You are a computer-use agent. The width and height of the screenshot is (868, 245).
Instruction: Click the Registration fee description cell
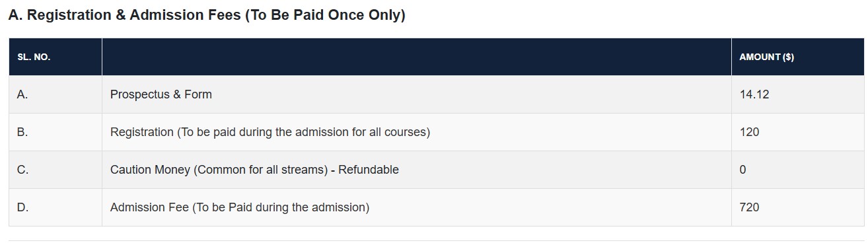(417, 132)
